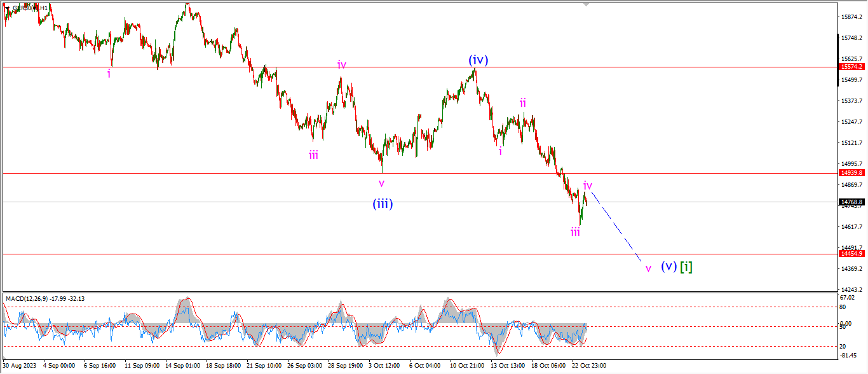
Task: Click the chart shift triangle marker at top
Action: 586,4
